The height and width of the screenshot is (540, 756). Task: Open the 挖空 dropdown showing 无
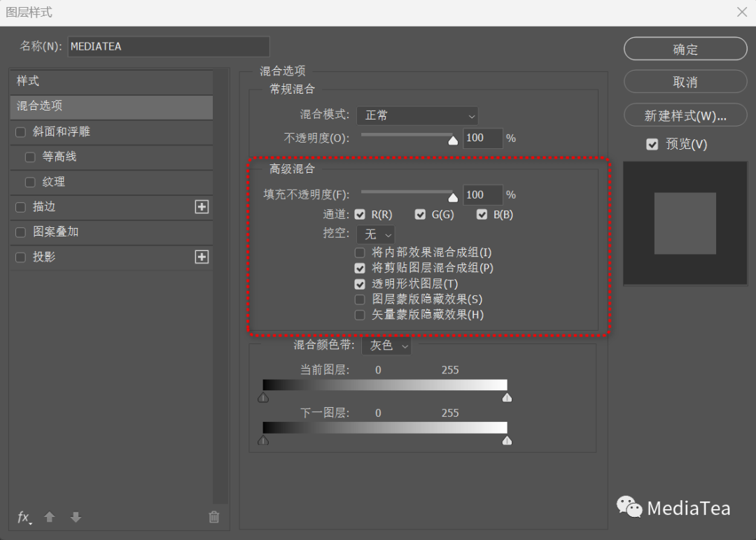coord(376,234)
